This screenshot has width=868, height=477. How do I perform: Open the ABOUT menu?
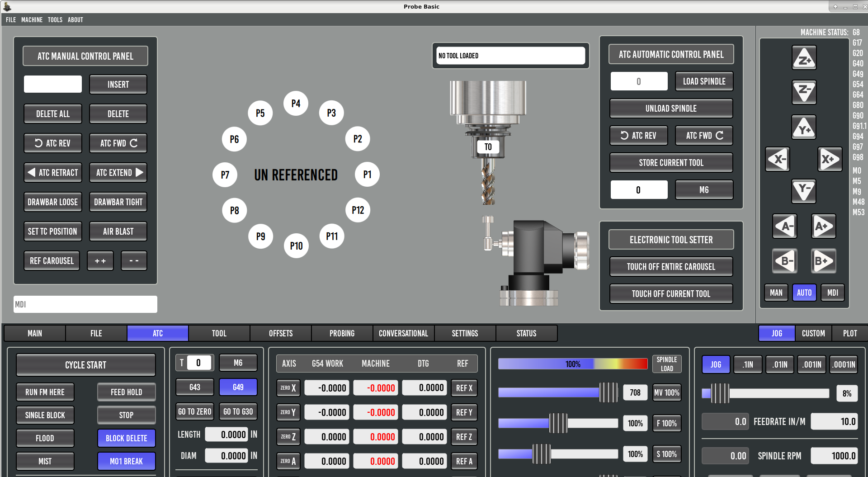pyautogui.click(x=75, y=19)
